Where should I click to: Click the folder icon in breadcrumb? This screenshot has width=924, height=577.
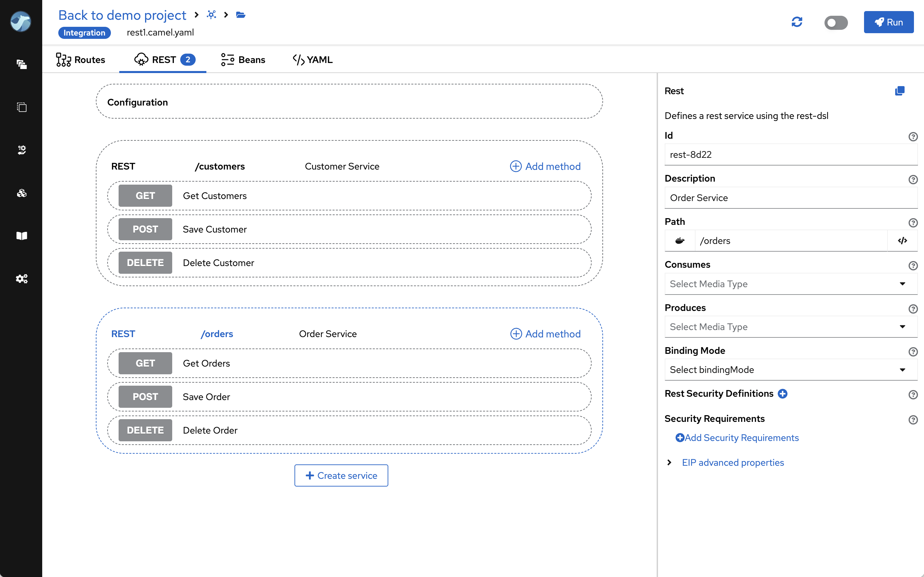tap(241, 15)
